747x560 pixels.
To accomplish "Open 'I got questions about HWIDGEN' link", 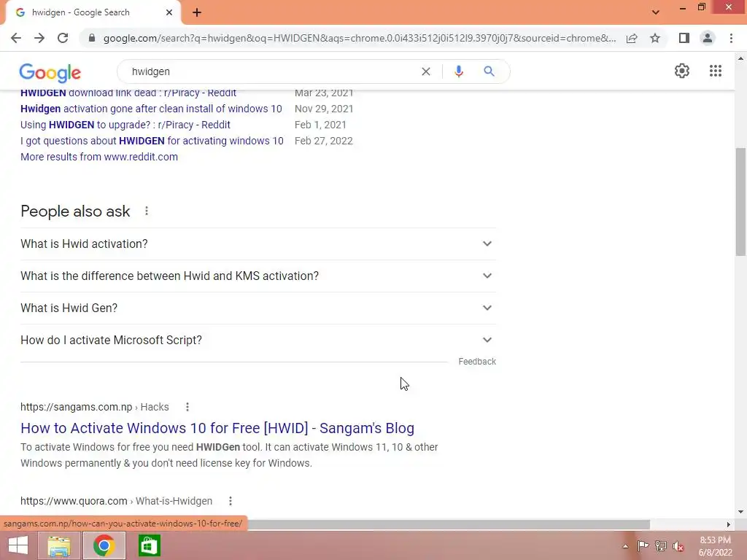I will point(152,141).
